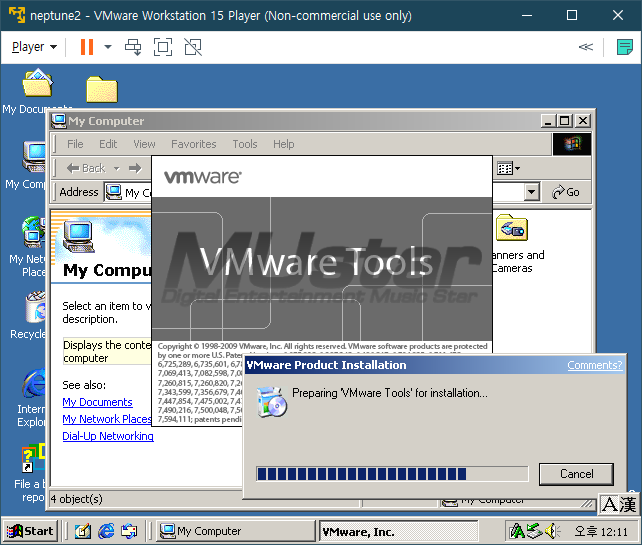642x545 pixels.
Task: Send Ctrl+Alt+Del to the VM
Action: point(133,47)
